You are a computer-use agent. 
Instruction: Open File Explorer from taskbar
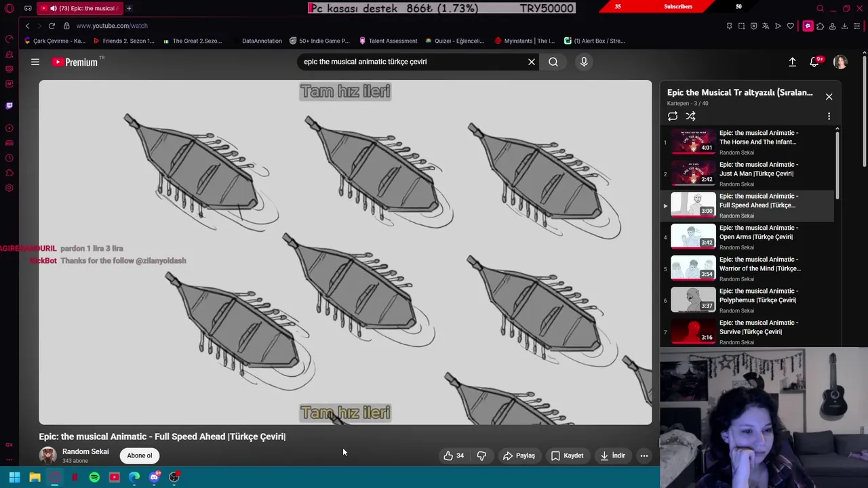click(x=35, y=477)
